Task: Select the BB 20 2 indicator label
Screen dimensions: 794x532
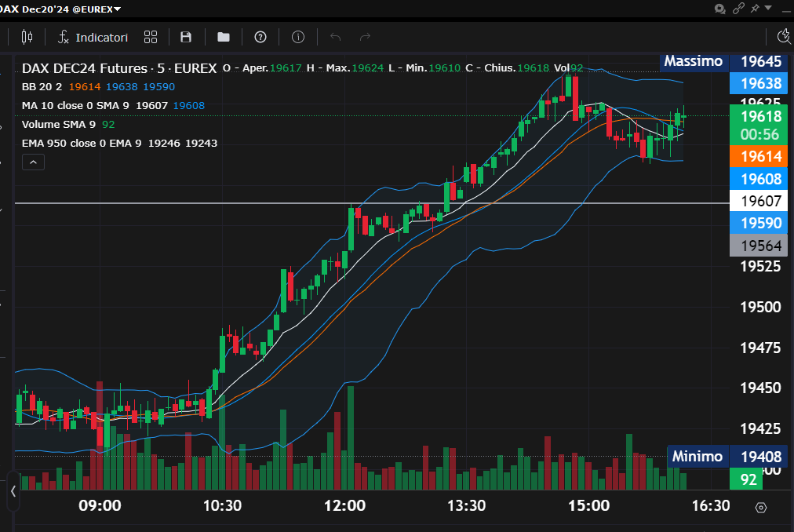Action: [x=42, y=87]
